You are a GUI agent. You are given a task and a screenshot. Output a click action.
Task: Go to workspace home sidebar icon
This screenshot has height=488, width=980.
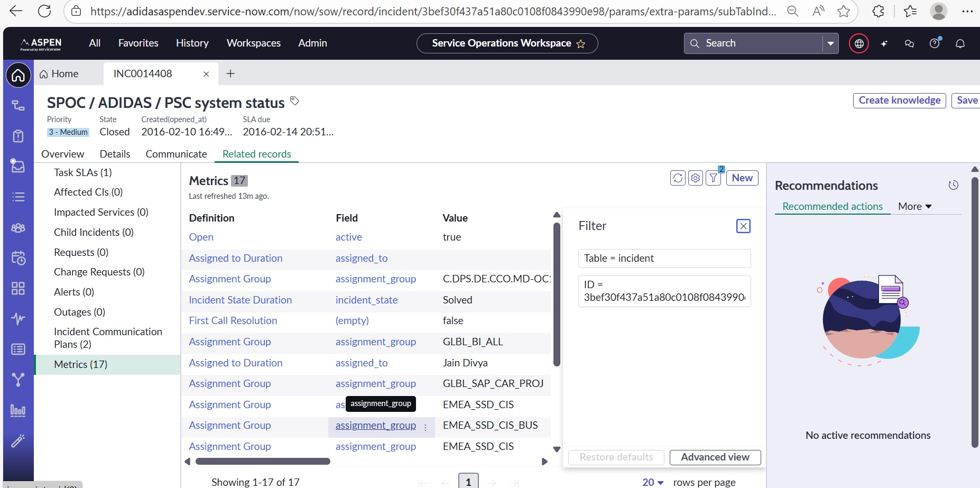pyautogui.click(x=18, y=76)
